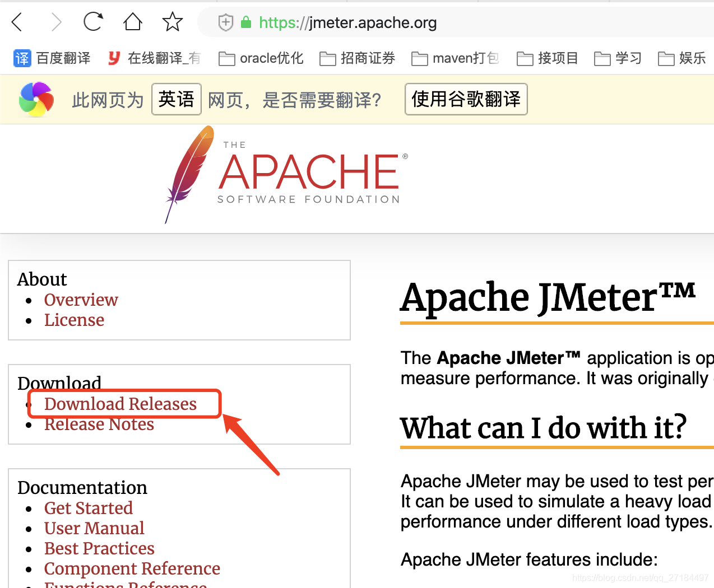Click the shield security icon in address bar
The height and width of the screenshot is (588, 714).
pos(225,22)
